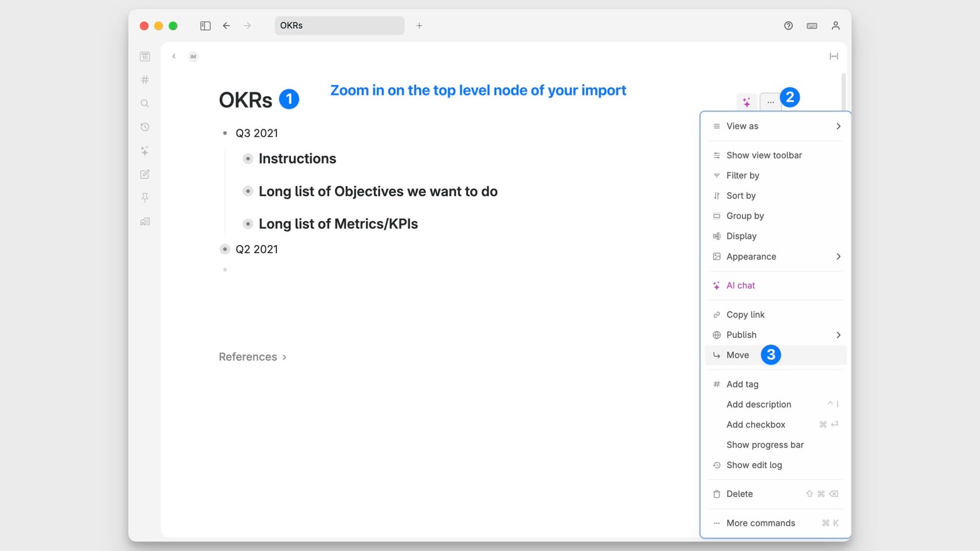Click the OKRs tab

[x=339, y=26]
